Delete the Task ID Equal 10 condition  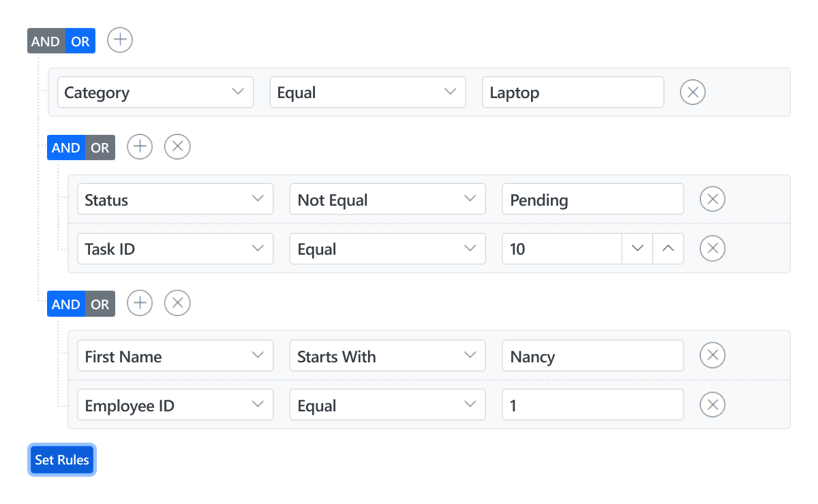[x=712, y=249]
